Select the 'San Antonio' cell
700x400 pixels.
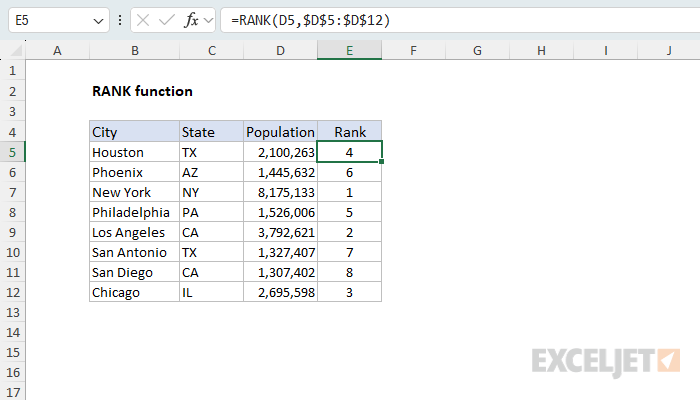point(134,252)
